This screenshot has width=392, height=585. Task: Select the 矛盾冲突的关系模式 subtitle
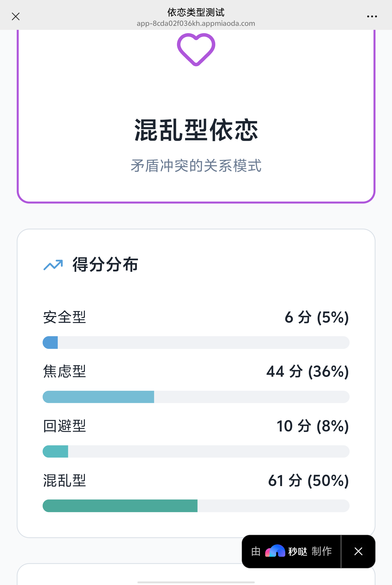coord(196,165)
